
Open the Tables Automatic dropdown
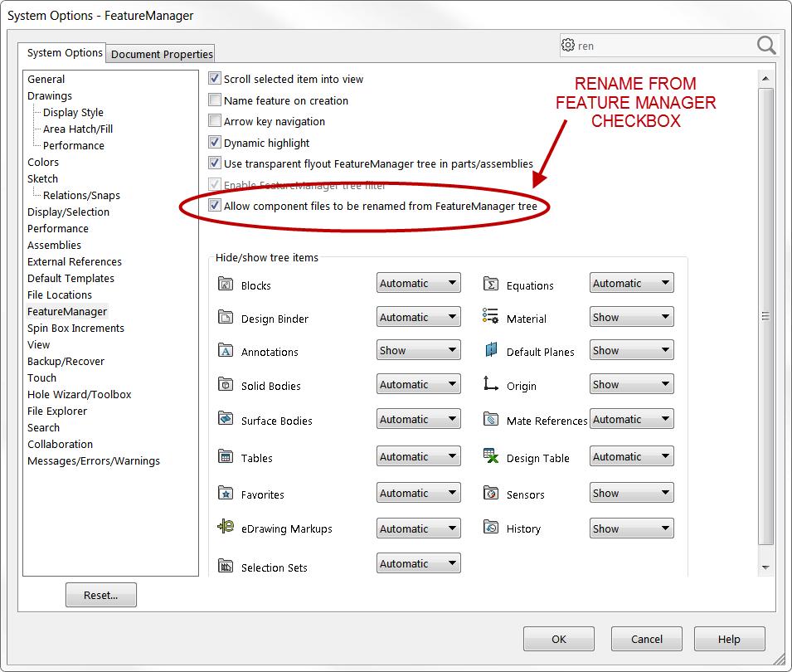(418, 455)
